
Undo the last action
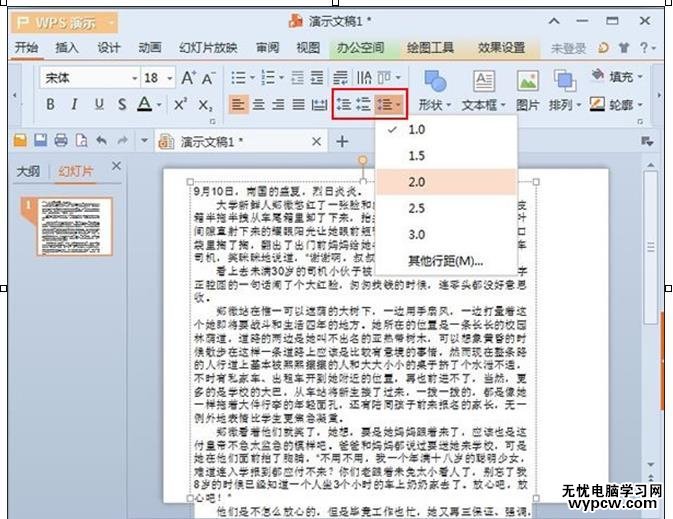coord(102,141)
